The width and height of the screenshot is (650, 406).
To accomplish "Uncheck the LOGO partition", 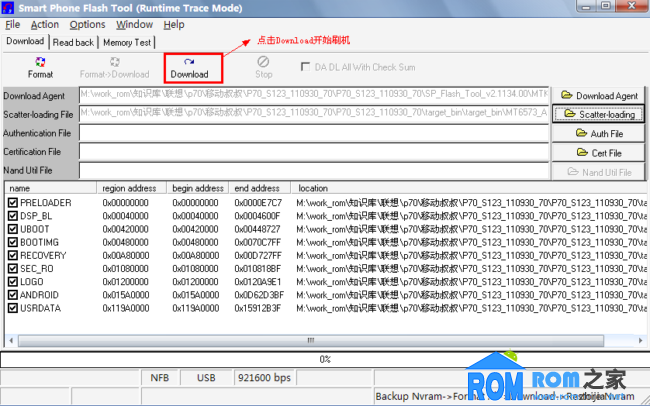I will [13, 282].
